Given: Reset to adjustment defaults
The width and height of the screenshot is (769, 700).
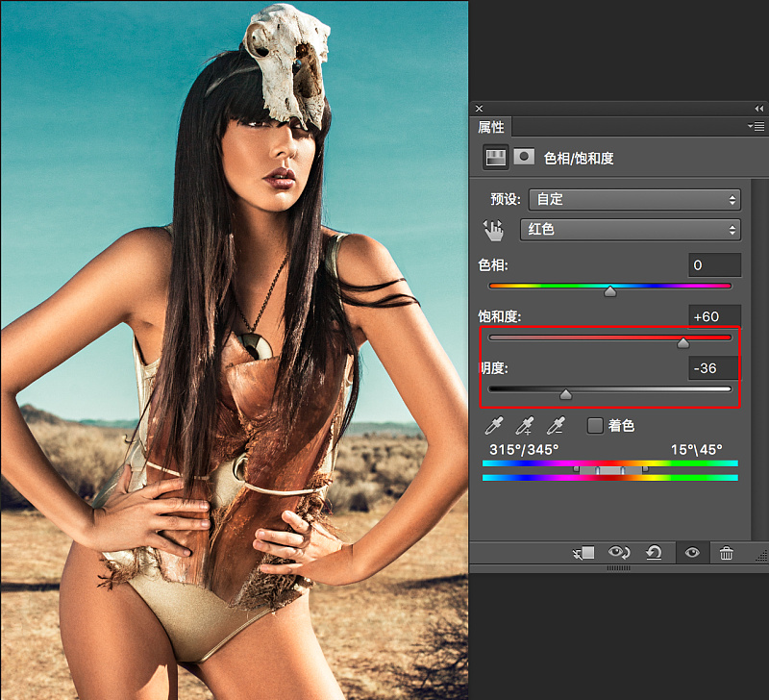Looking at the screenshot, I should 654,553.
